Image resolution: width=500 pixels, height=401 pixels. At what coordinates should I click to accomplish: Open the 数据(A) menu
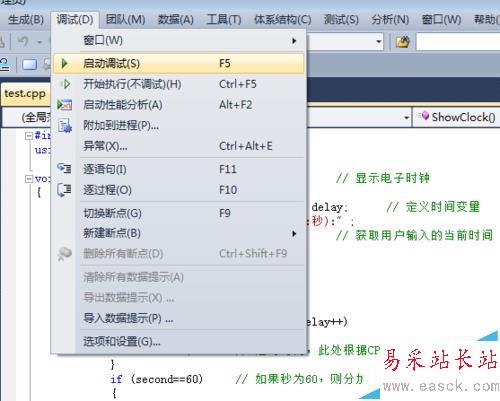176,20
